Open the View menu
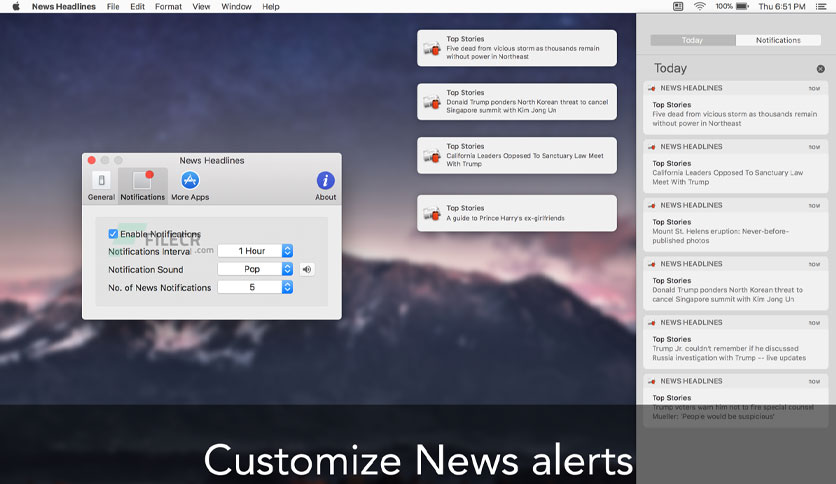836x484 pixels. pyautogui.click(x=201, y=6)
